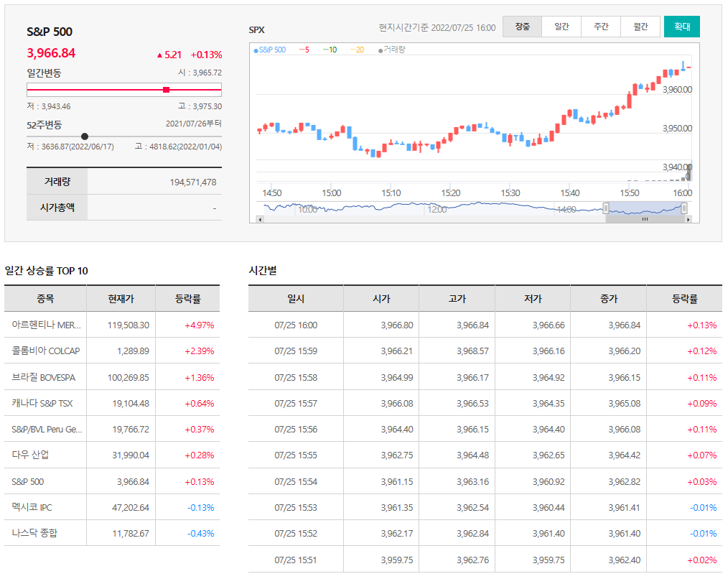
Task: Click the 일간 상승률 TOP 10 heading
Action: (47, 270)
